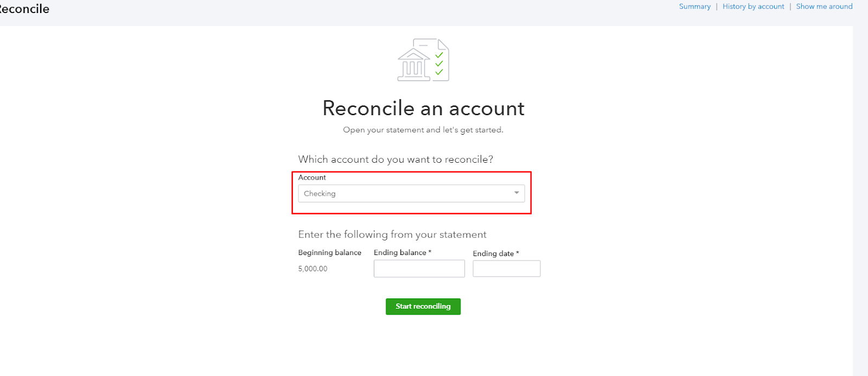The height and width of the screenshot is (376, 868).
Task: Open the Checking account combo box
Action: point(411,194)
